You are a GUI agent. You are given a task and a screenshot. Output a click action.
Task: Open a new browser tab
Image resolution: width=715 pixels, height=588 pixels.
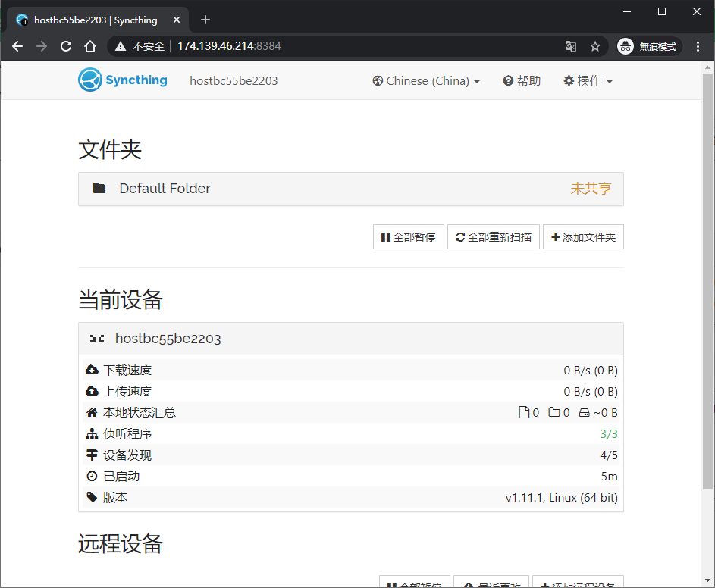tap(205, 20)
